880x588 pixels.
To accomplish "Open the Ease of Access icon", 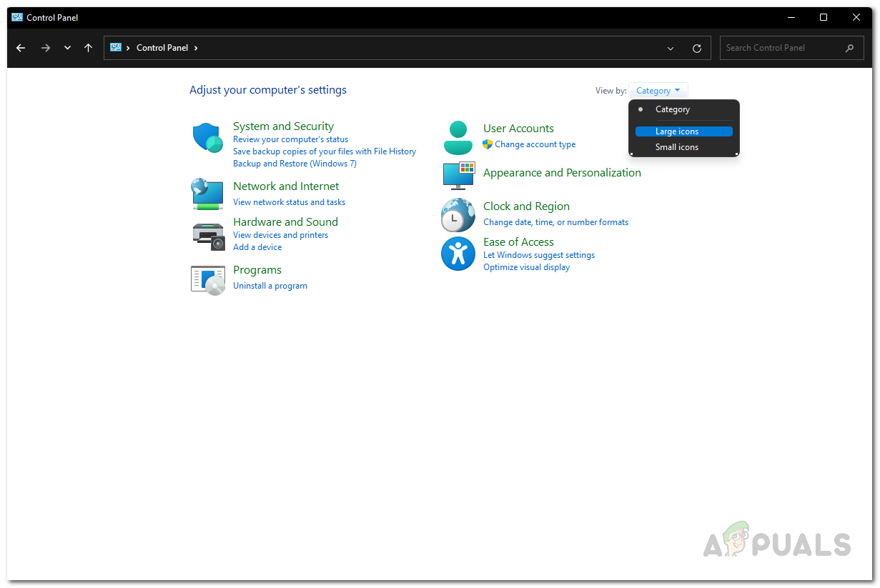I will click(x=458, y=254).
